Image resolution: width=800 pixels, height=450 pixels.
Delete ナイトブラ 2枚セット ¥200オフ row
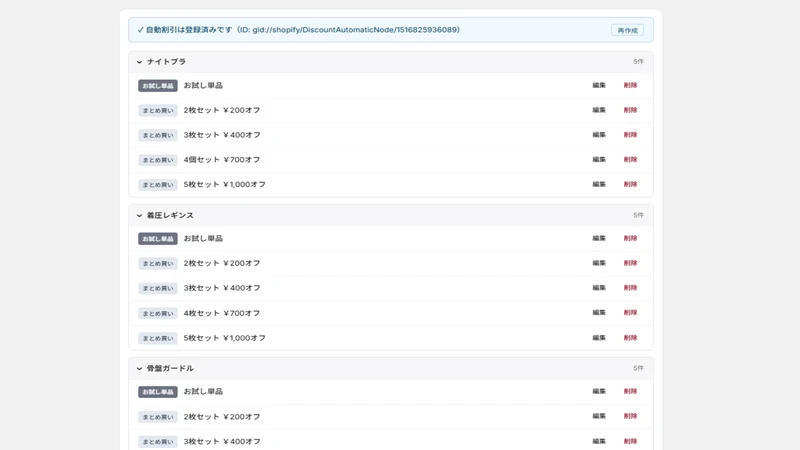pyautogui.click(x=630, y=110)
